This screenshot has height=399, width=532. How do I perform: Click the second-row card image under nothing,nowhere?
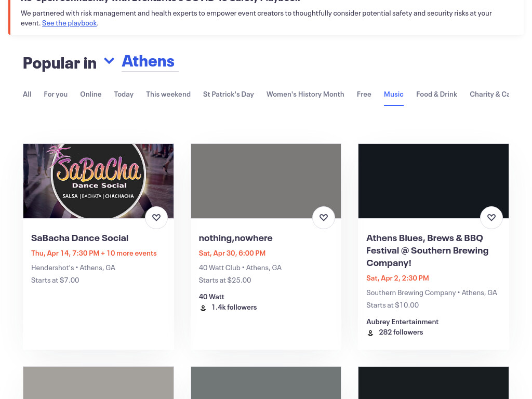[x=266, y=383]
